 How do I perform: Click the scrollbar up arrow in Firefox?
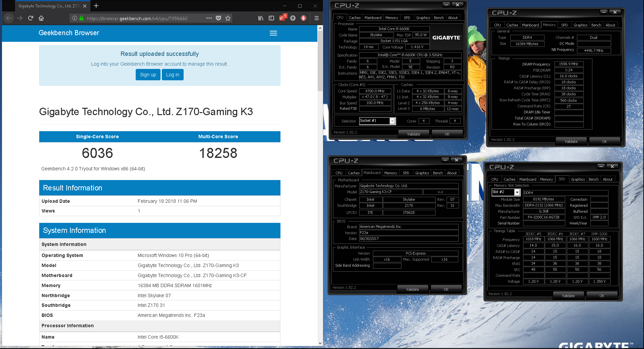point(320,28)
